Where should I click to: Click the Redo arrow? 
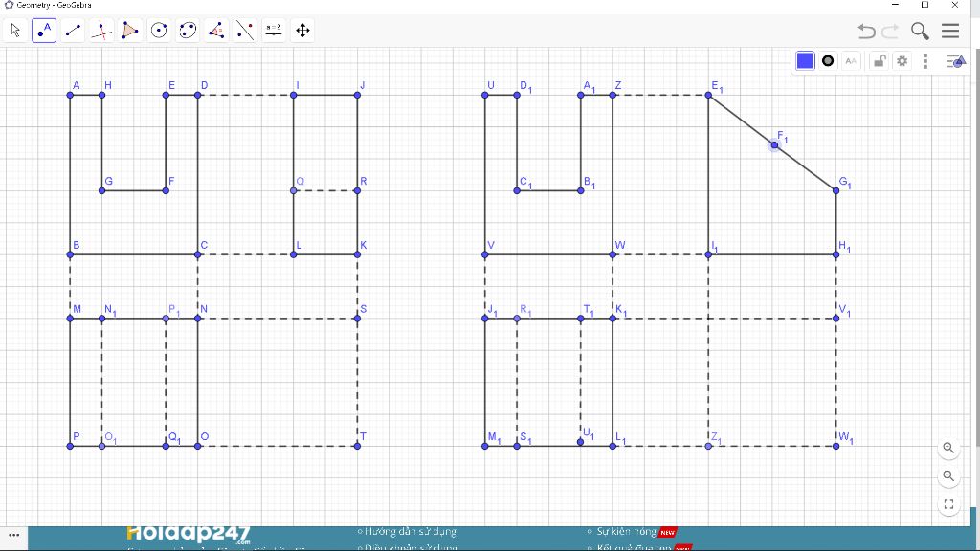890,31
